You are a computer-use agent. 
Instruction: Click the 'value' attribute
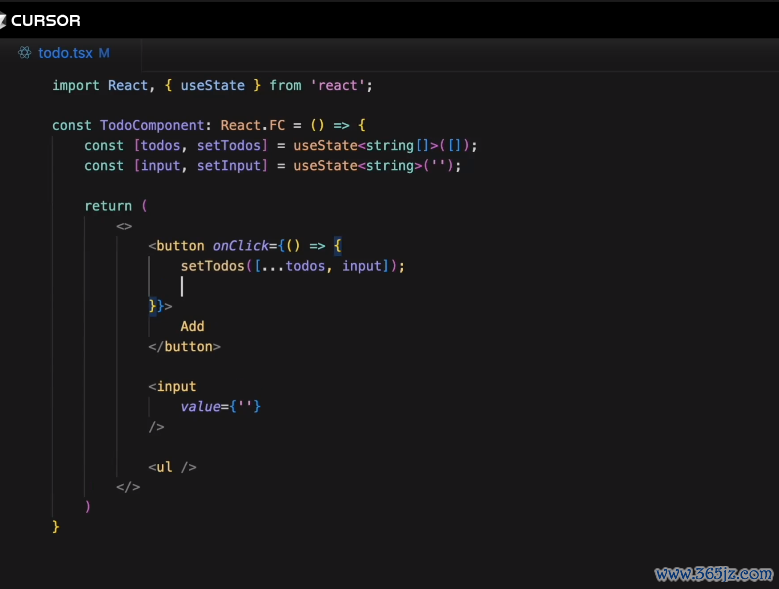coord(200,407)
